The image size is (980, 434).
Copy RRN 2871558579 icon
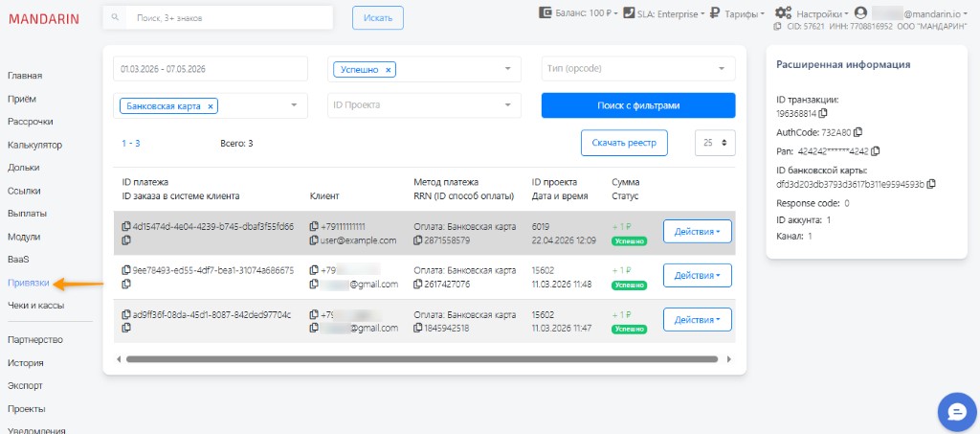(418, 240)
